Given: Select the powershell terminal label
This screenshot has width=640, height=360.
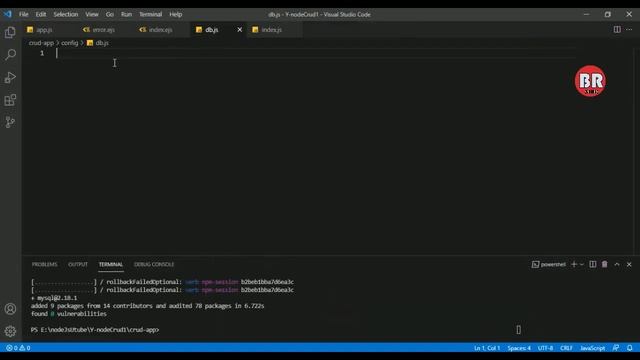Looking at the screenshot, I should point(549,264).
